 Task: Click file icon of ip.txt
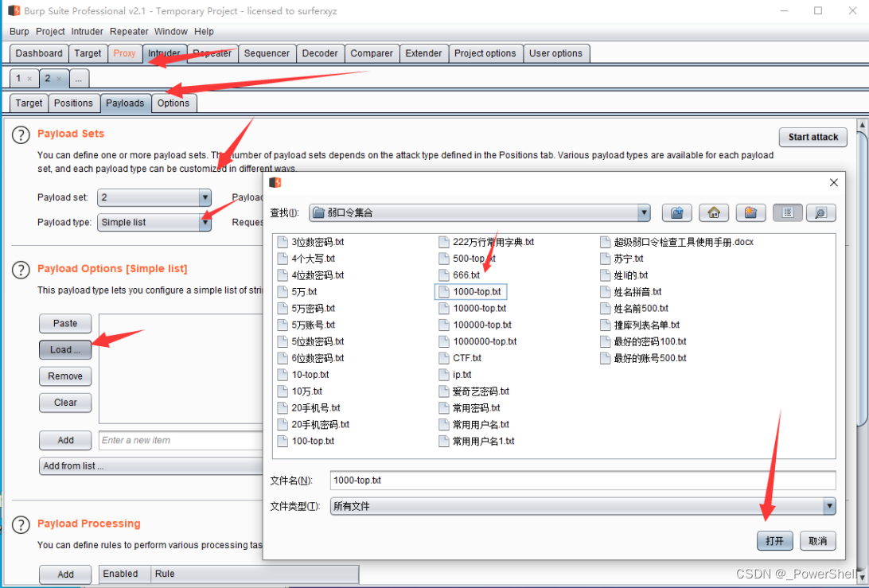coord(443,375)
